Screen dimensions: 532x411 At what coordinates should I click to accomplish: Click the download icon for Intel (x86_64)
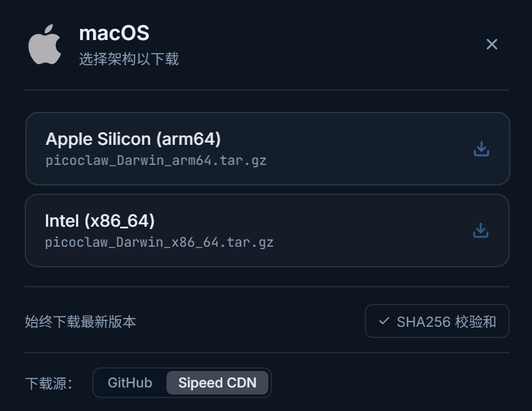tap(481, 231)
